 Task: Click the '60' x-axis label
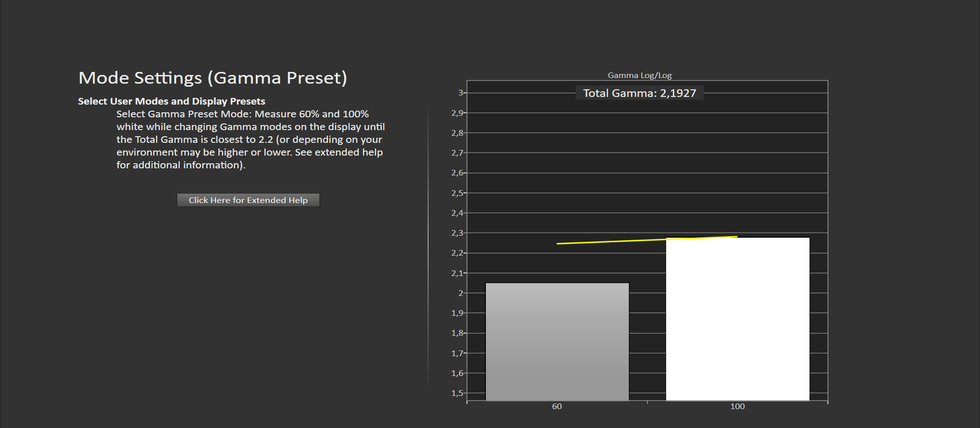pyautogui.click(x=557, y=406)
